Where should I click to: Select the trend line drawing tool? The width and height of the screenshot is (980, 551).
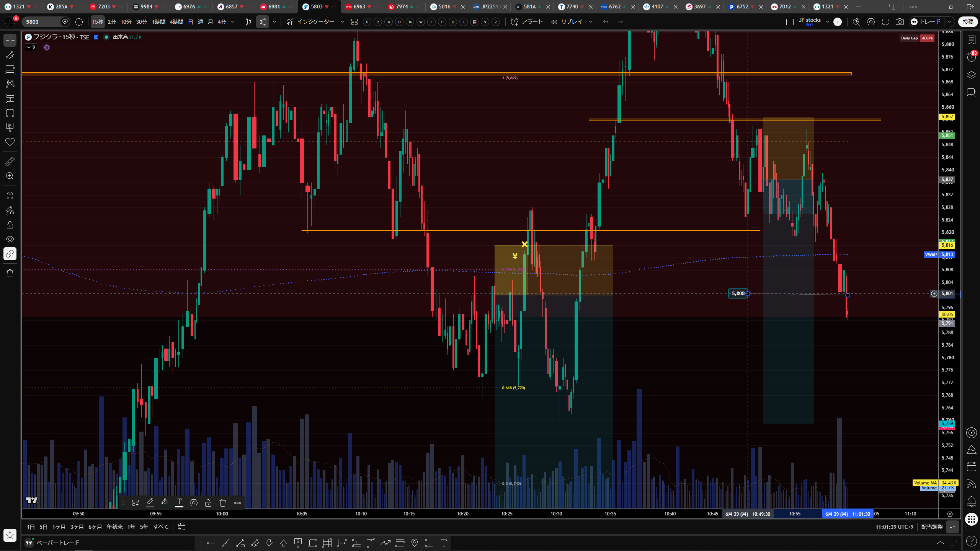coord(10,55)
